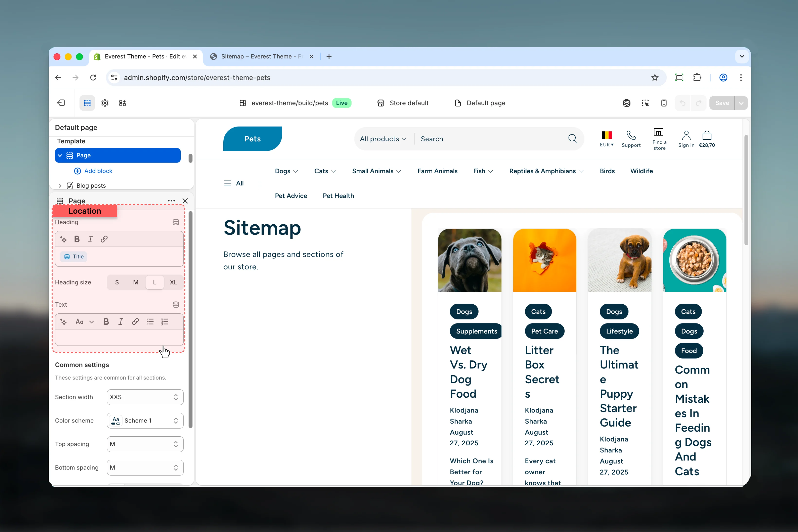798x532 pixels.
Task: Switch to Sitemap browser tab
Action: (262, 57)
